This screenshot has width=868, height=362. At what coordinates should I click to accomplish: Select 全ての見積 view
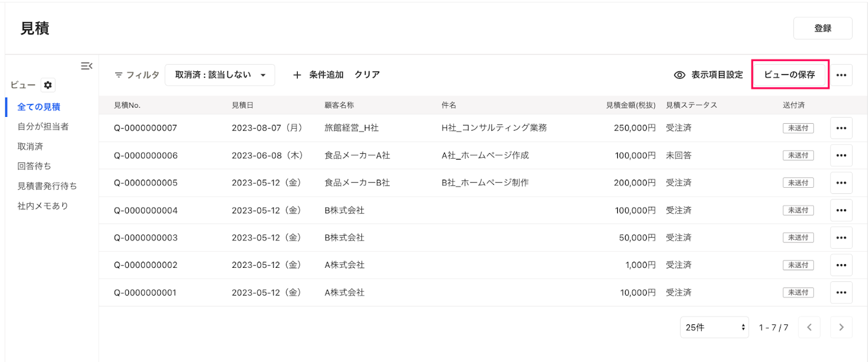[x=39, y=107]
